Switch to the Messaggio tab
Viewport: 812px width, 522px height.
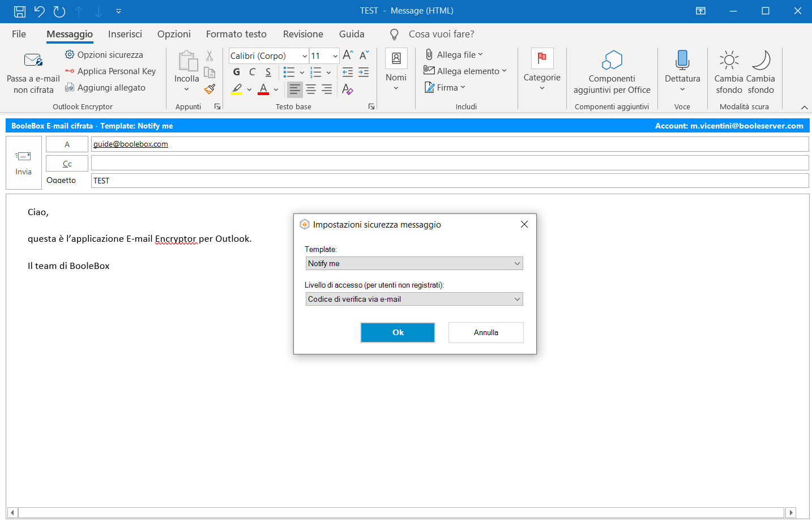coord(70,34)
